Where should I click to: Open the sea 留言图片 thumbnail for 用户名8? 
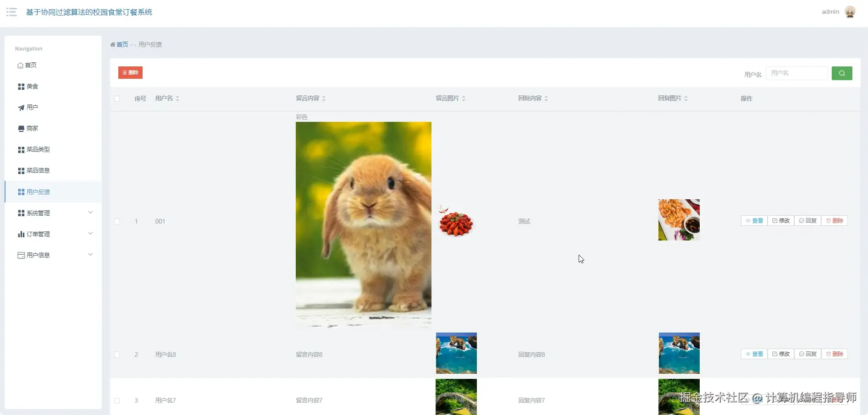click(x=456, y=353)
